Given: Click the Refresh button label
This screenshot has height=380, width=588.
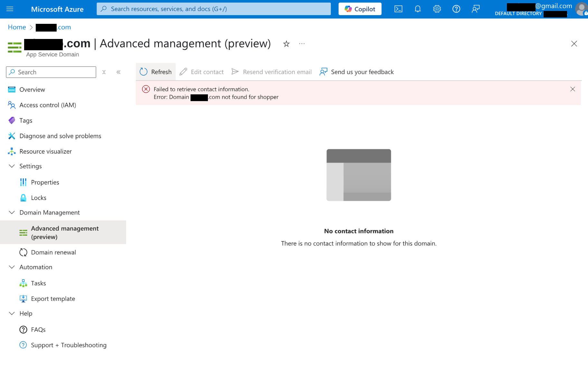Looking at the screenshot, I should (161, 72).
